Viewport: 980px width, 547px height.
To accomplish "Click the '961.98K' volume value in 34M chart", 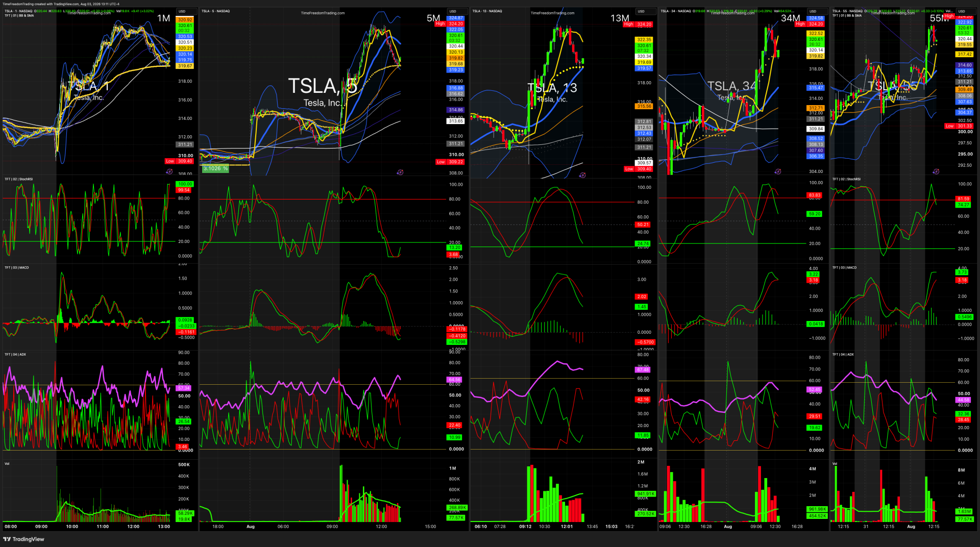I will (817, 509).
